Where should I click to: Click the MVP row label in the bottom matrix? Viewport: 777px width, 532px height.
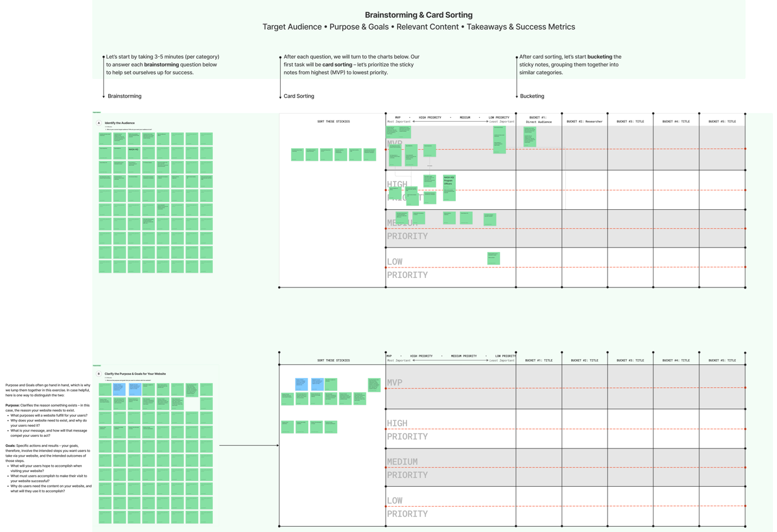point(395,383)
